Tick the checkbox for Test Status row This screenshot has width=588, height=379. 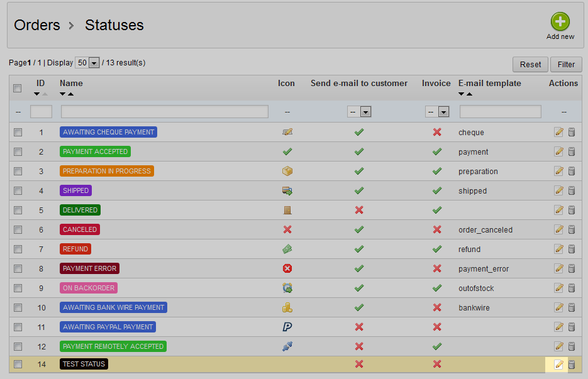click(x=18, y=364)
